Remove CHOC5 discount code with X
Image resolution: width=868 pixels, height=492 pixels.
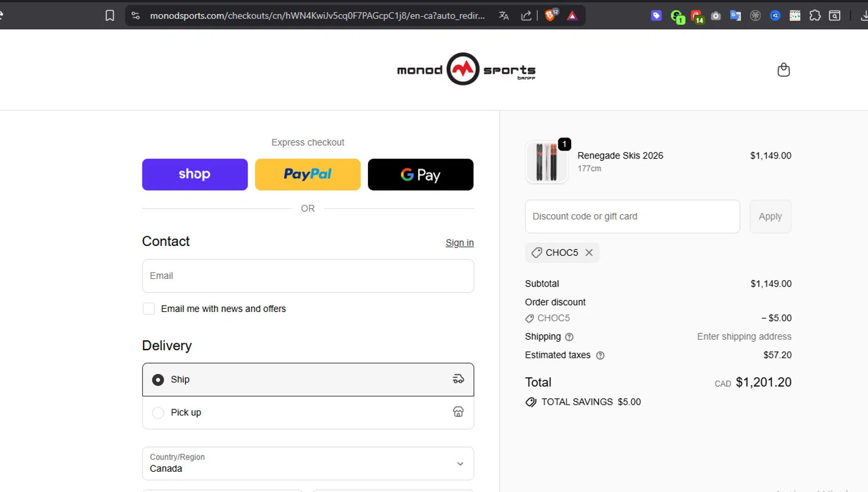point(589,252)
